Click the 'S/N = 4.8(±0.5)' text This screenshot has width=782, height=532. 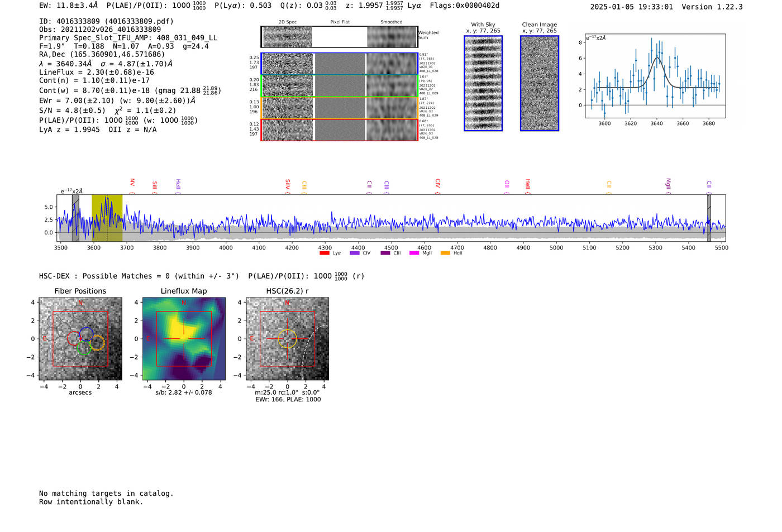[72, 111]
